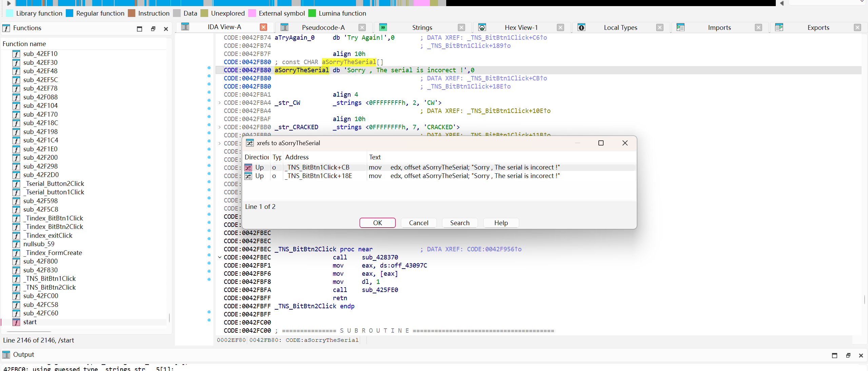Screen dimensions: 868x371
Task: Expand the _str_CRACKED structure line
Action: point(220,127)
